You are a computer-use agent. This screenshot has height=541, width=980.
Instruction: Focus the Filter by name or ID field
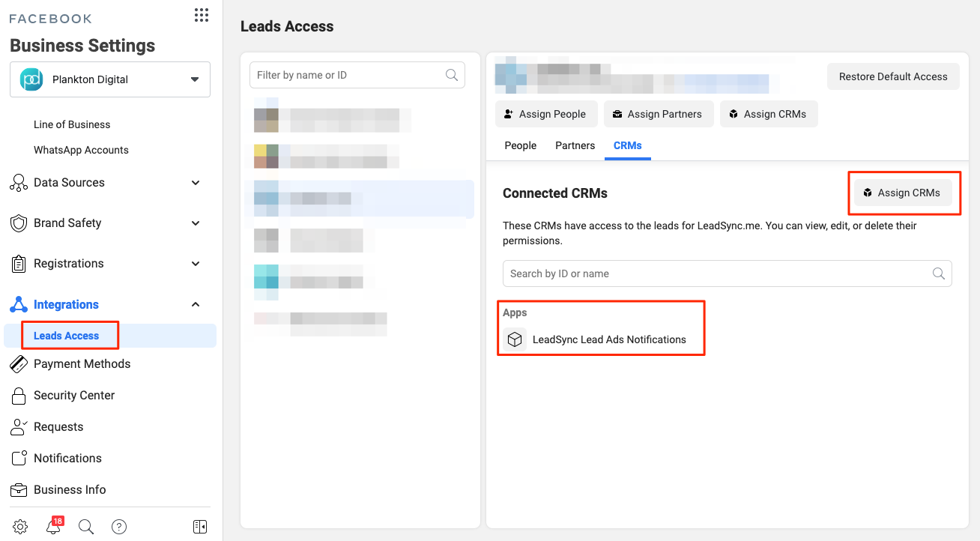coord(348,75)
